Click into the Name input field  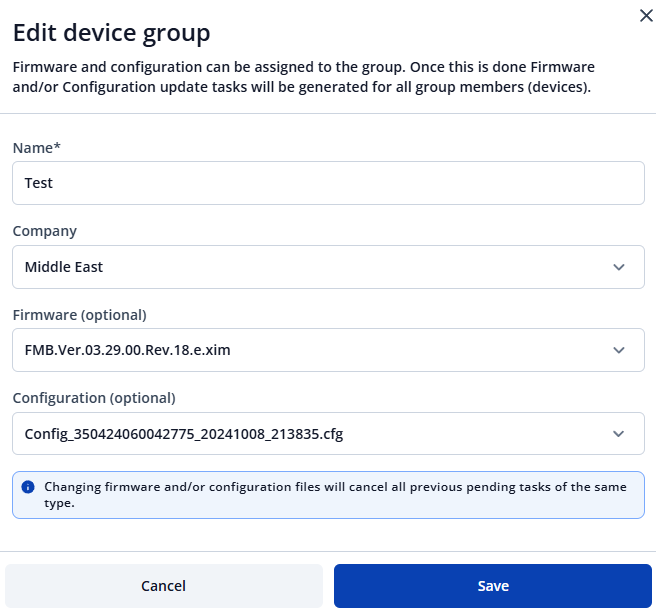coord(328,183)
